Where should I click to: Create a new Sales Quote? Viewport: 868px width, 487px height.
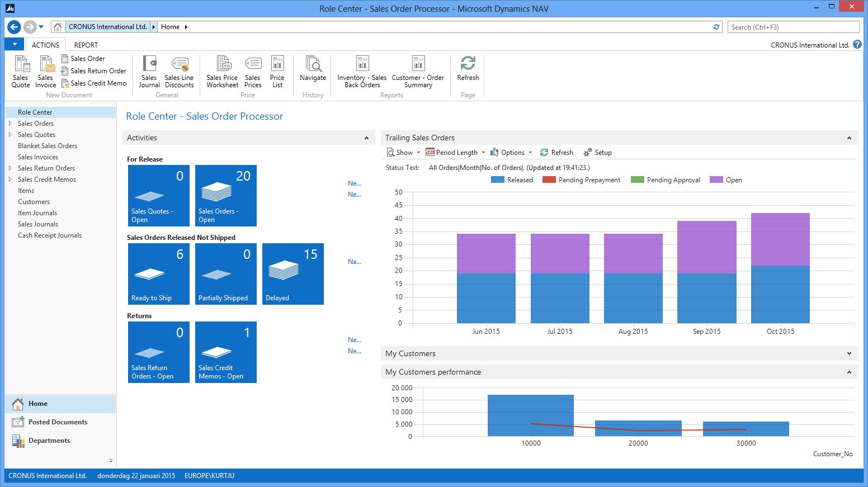(x=20, y=71)
